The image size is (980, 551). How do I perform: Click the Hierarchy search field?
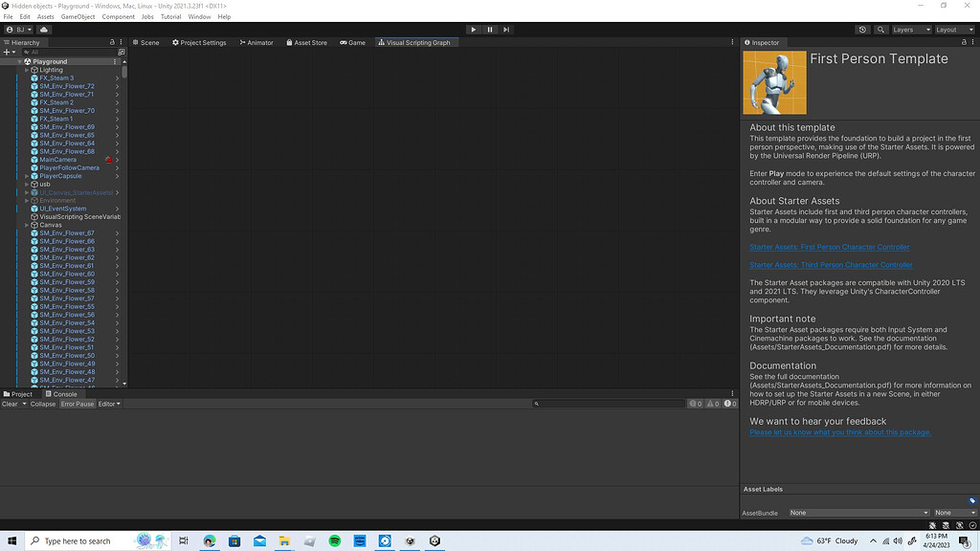(67, 53)
